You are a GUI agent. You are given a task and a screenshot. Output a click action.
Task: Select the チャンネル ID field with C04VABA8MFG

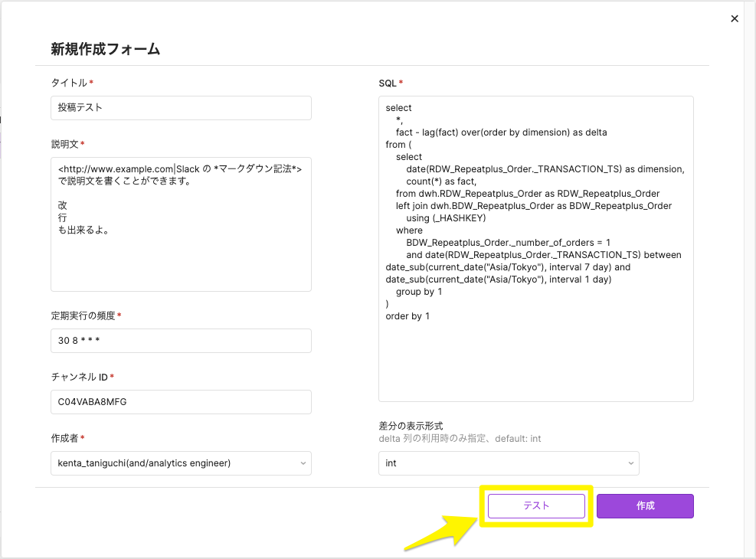coord(181,402)
